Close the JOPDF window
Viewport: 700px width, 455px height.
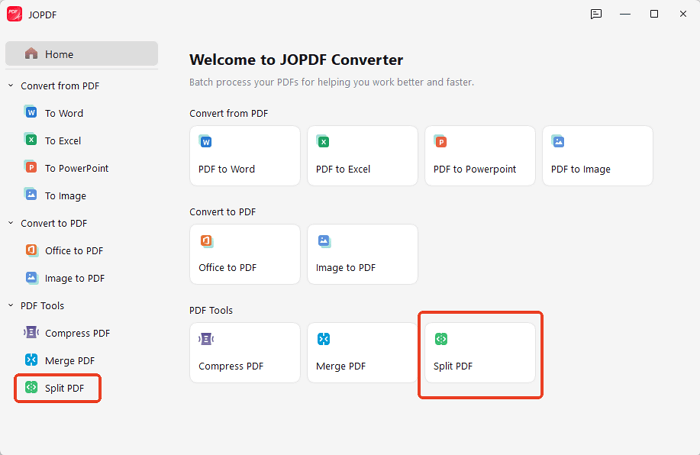tap(683, 14)
